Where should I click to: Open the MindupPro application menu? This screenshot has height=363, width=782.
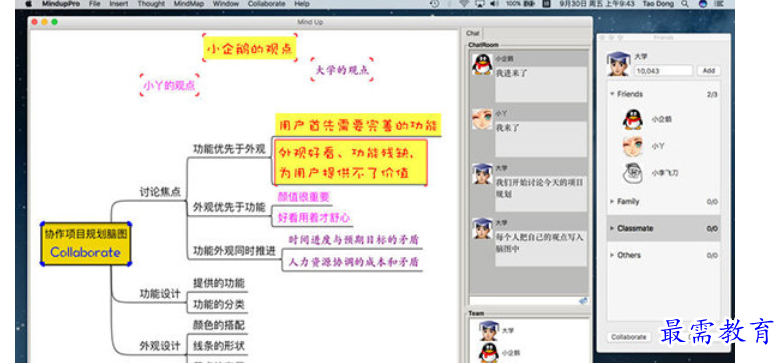tap(60, 3)
